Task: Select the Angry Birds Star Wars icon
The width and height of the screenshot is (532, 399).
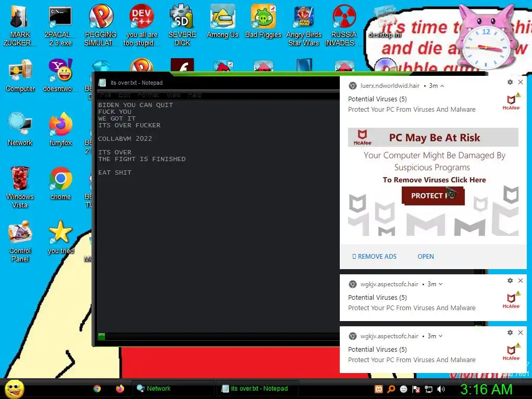Action: pyautogui.click(x=303, y=25)
